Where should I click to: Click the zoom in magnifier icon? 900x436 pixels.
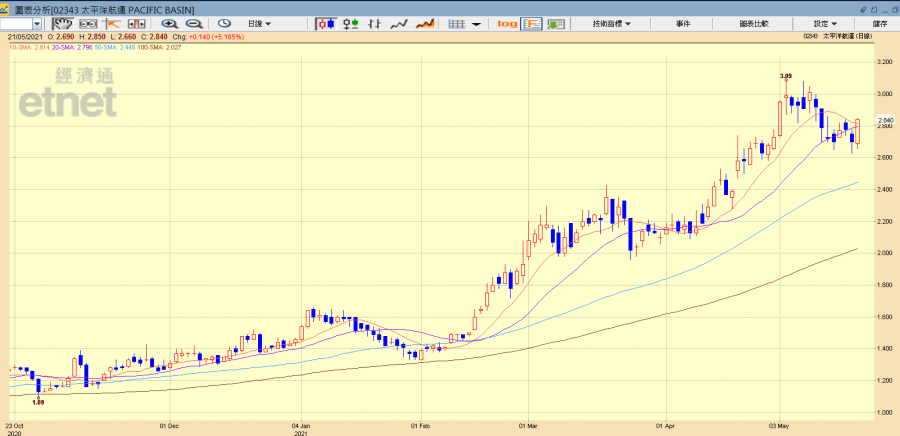[x=169, y=23]
